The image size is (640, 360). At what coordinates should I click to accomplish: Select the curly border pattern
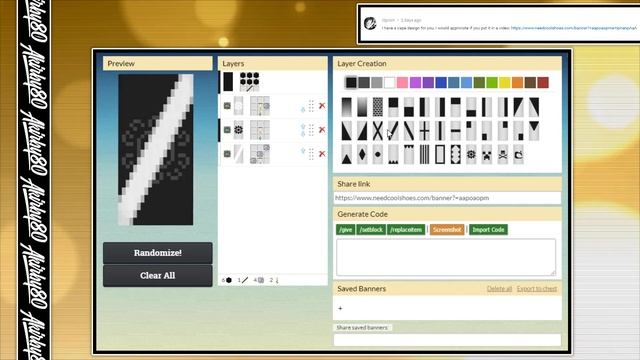click(x=456, y=155)
